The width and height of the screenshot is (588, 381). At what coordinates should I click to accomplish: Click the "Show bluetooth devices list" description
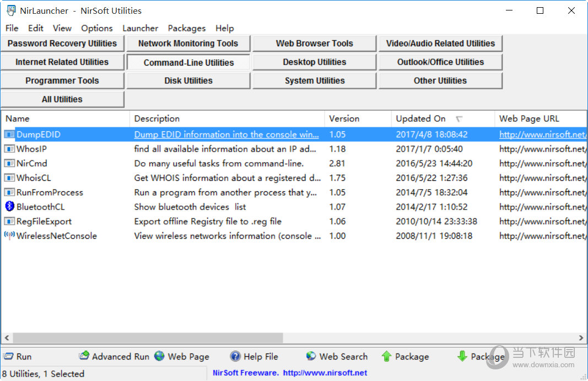coord(190,207)
